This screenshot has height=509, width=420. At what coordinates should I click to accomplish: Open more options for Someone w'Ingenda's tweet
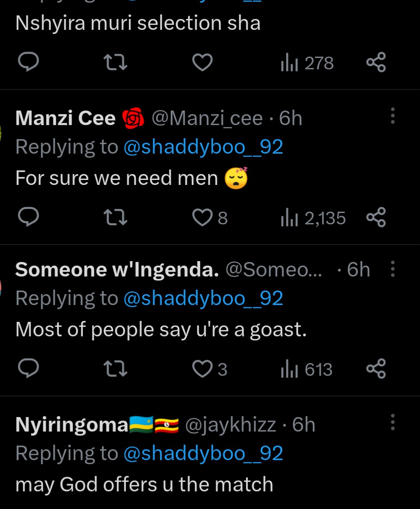coord(392,269)
